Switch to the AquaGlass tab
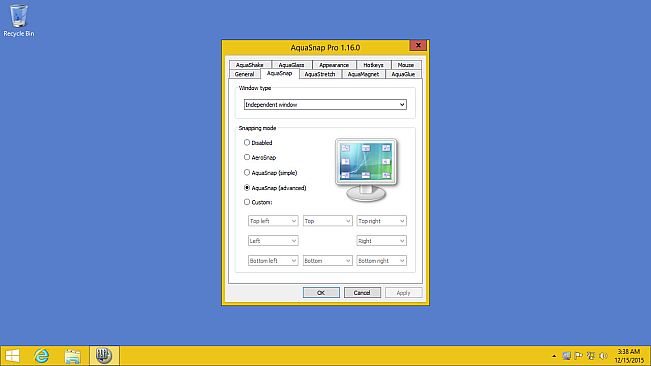Image resolution: width=651 pixels, height=366 pixels. [x=291, y=65]
